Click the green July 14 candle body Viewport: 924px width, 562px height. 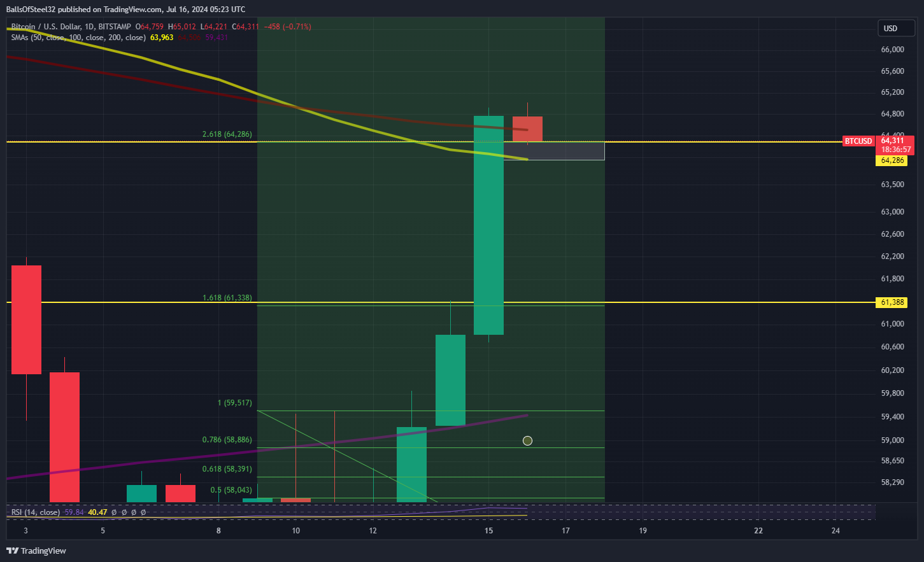click(x=450, y=380)
